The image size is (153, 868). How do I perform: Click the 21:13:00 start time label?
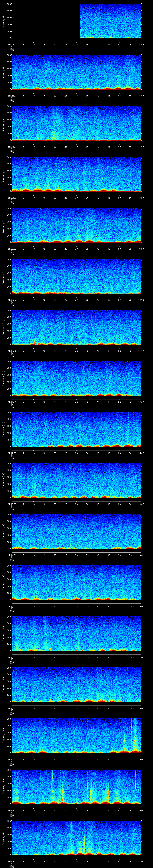pos(12,504)
